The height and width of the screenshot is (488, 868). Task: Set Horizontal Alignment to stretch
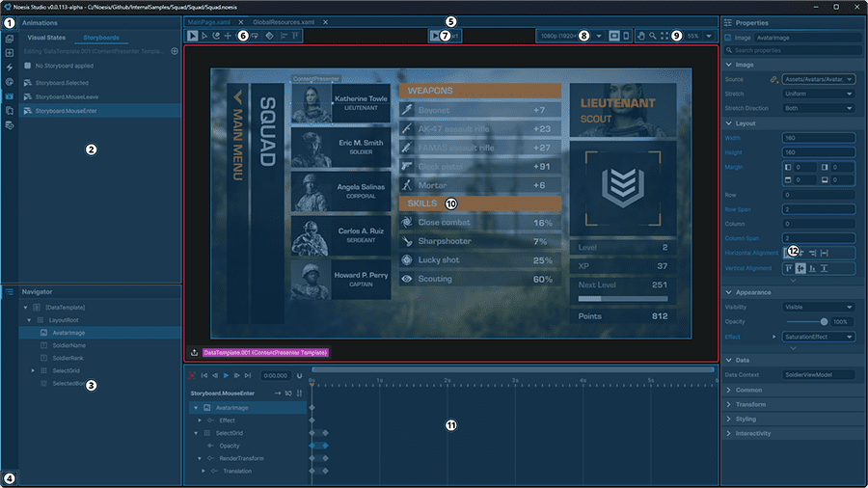(825, 253)
